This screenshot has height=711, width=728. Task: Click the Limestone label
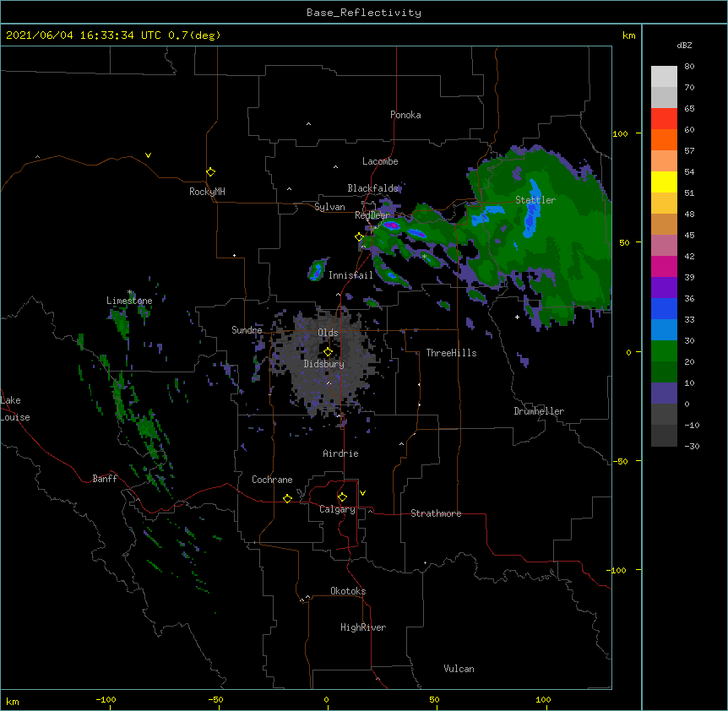(129, 301)
